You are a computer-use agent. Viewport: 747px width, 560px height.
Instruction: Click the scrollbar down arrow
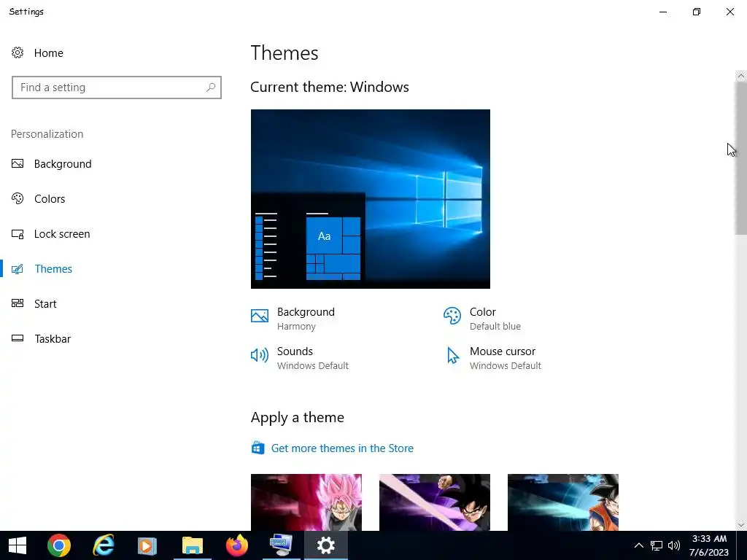click(x=741, y=525)
